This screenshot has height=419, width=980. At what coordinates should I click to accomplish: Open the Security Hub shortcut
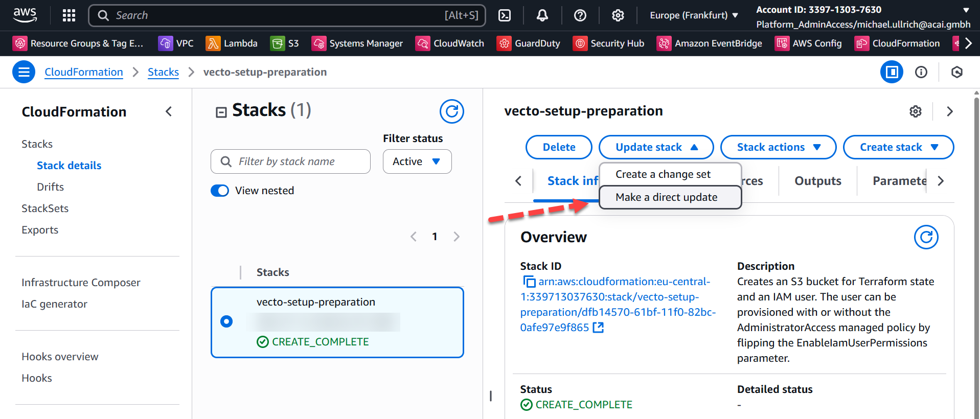coord(609,43)
